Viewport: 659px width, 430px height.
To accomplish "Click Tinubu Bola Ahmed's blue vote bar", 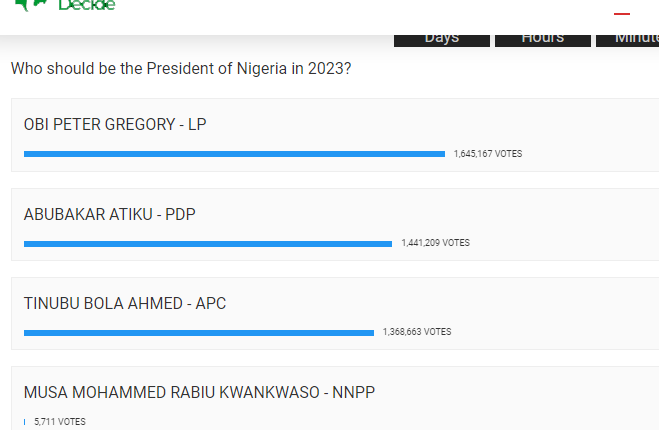I will (199, 333).
